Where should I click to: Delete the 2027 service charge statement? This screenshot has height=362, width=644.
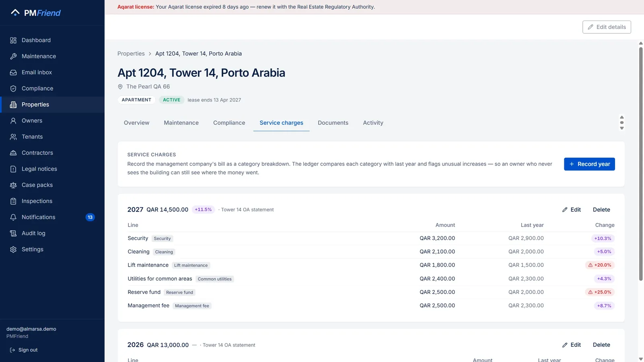[x=601, y=209]
